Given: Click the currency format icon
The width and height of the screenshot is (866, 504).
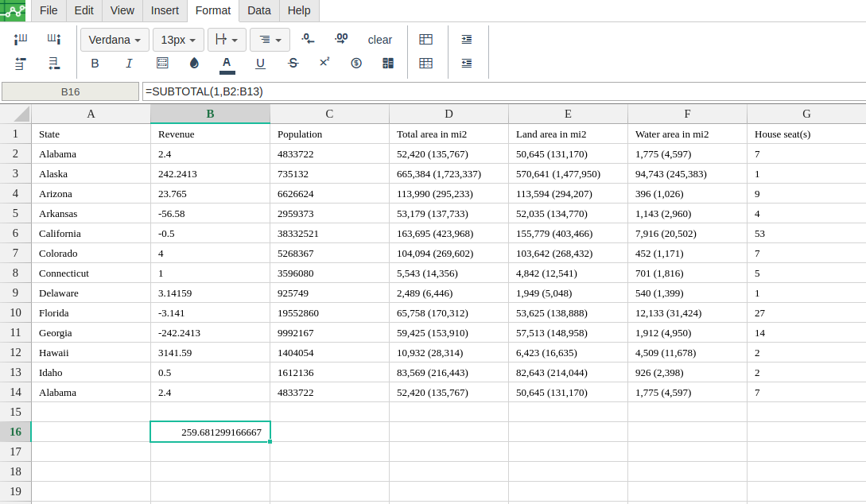Looking at the screenshot, I should 356,64.
